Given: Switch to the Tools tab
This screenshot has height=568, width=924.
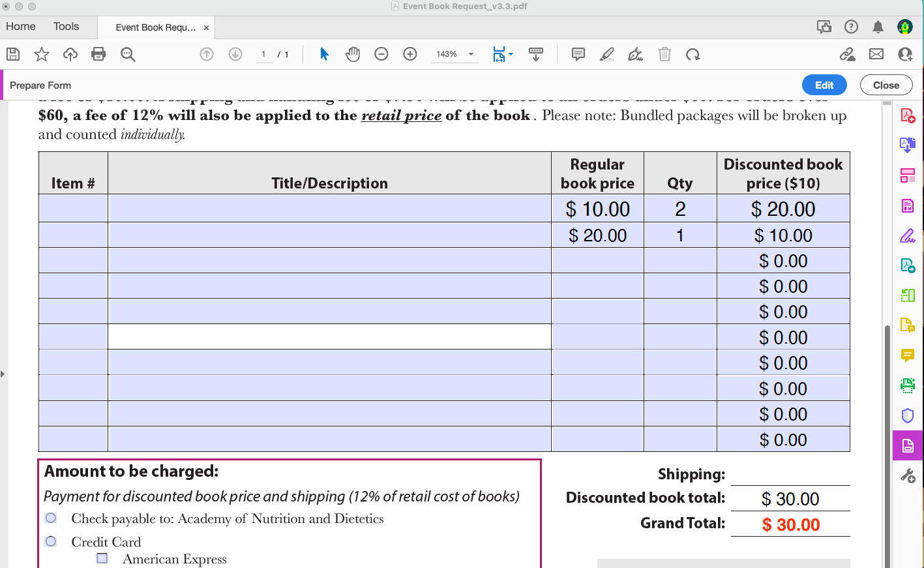Looking at the screenshot, I should tap(66, 26).
